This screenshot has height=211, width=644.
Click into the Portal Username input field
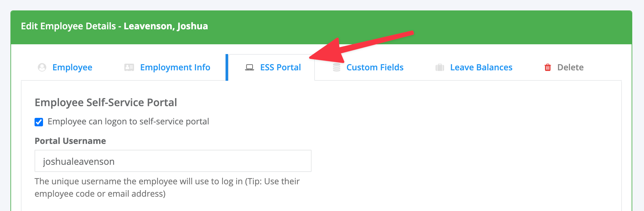coord(173,161)
